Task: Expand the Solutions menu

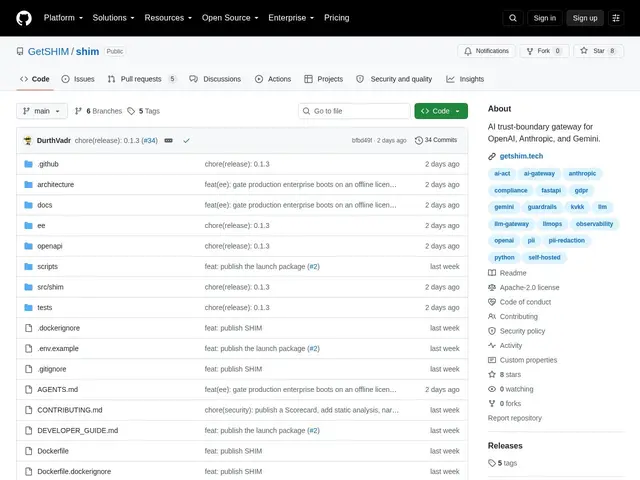Action: click(x=113, y=18)
